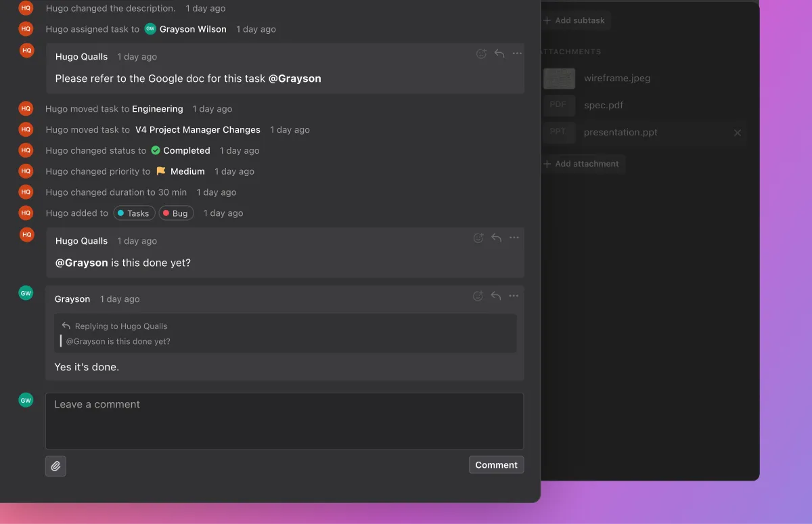812x524 pixels.
Task: Select the Tasks tag
Action: [x=133, y=213]
